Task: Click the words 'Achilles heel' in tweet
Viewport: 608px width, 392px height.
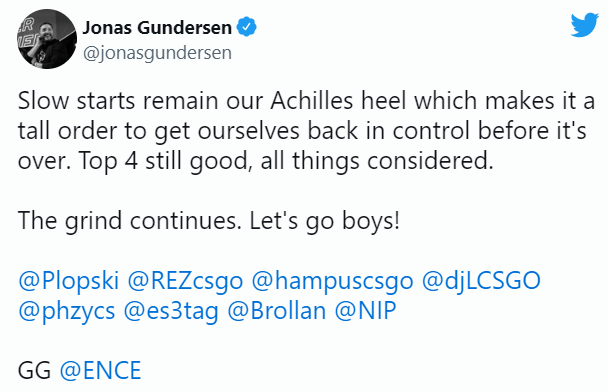Action: pyautogui.click(x=339, y=101)
